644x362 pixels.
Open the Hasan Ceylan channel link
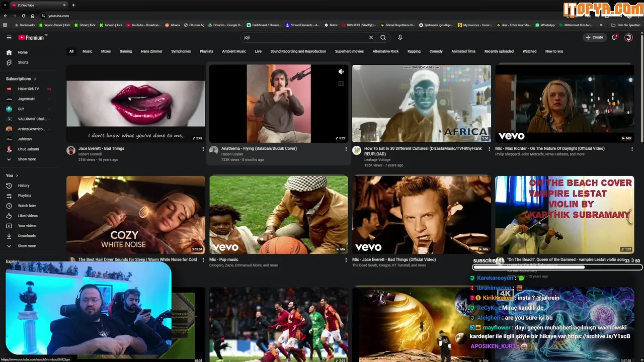point(232,154)
